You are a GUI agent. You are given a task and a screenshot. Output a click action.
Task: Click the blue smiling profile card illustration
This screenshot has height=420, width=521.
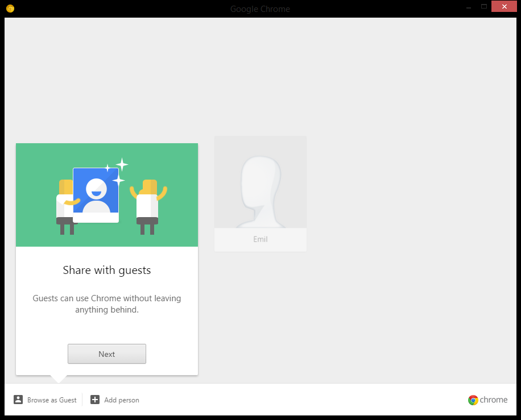tap(96, 196)
